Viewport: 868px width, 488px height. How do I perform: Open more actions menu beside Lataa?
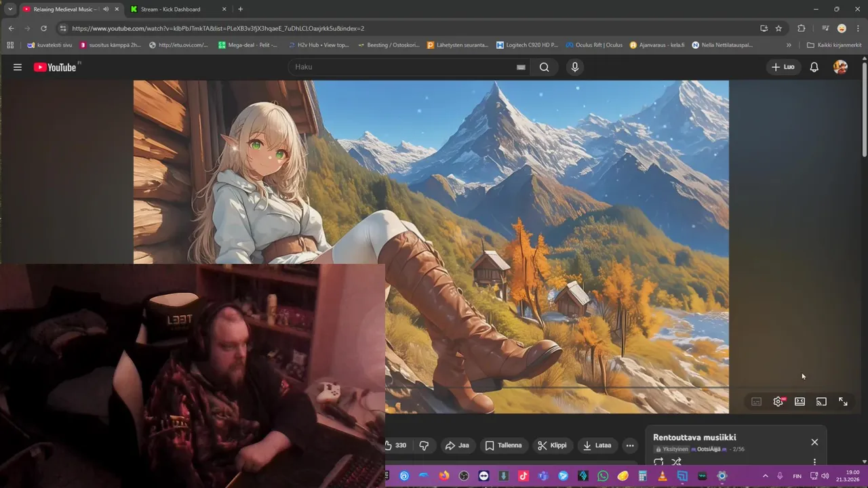click(x=630, y=445)
